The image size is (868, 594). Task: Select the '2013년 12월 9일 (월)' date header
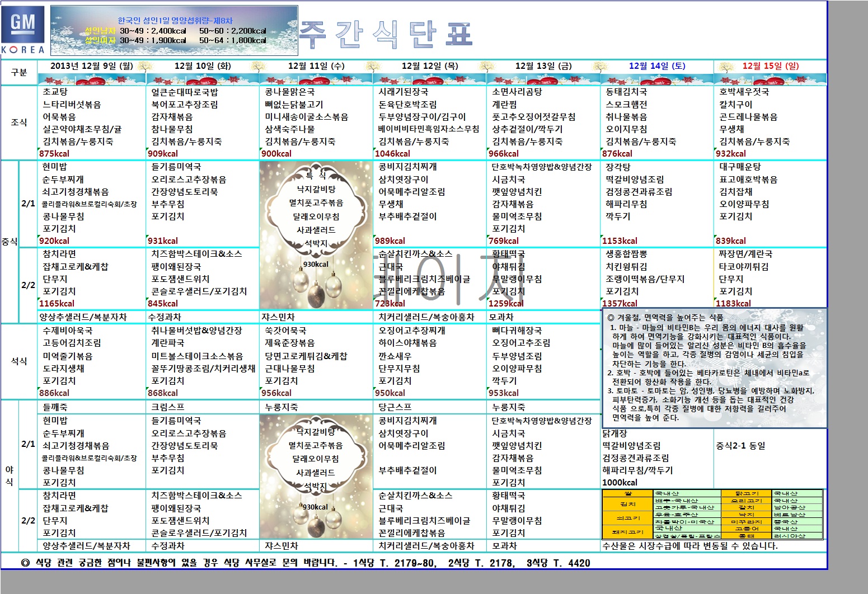point(92,66)
